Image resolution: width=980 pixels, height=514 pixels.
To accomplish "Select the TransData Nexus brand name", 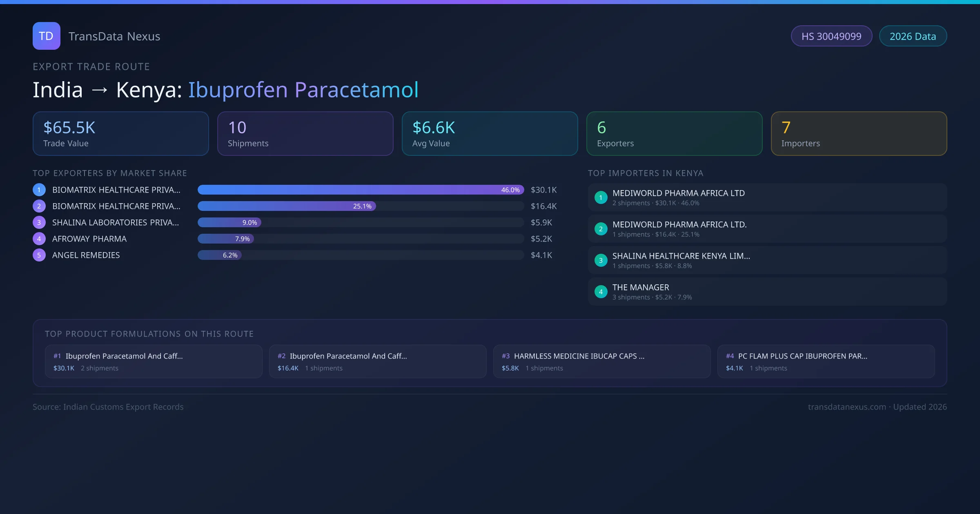I will tap(114, 36).
